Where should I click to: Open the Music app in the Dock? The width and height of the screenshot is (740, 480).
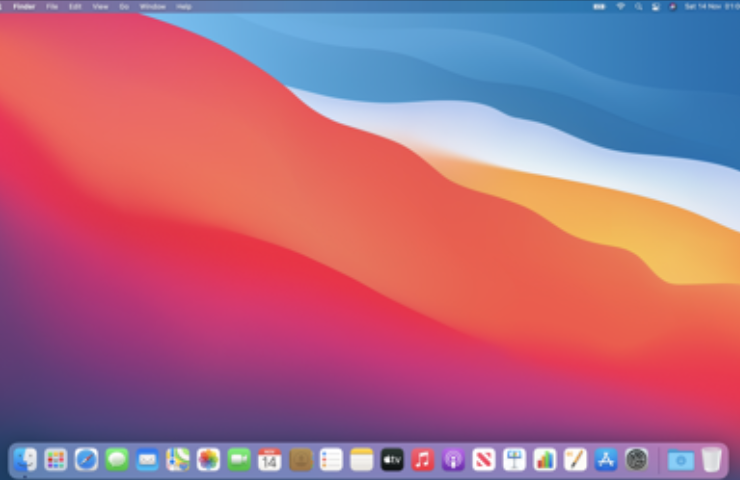(423, 459)
